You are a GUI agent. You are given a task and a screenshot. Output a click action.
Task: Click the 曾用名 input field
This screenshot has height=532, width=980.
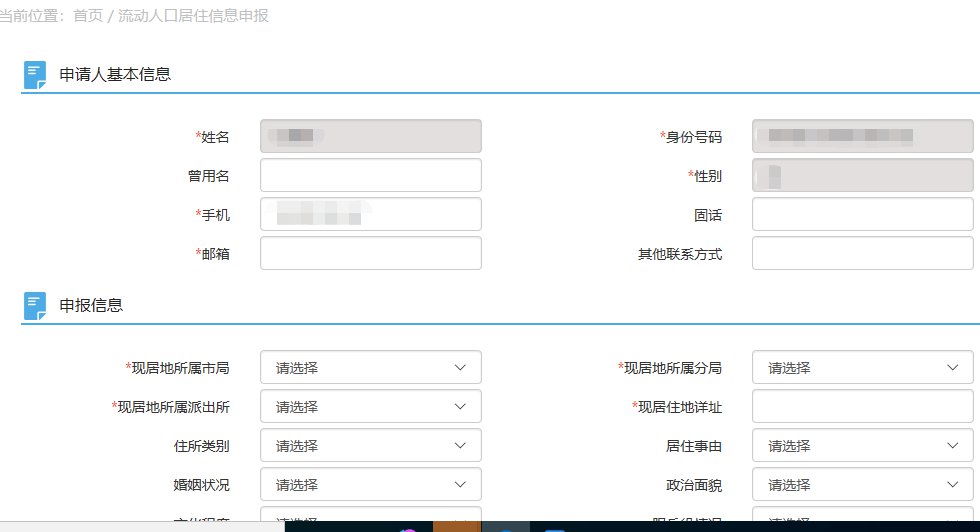pyautogui.click(x=370, y=176)
